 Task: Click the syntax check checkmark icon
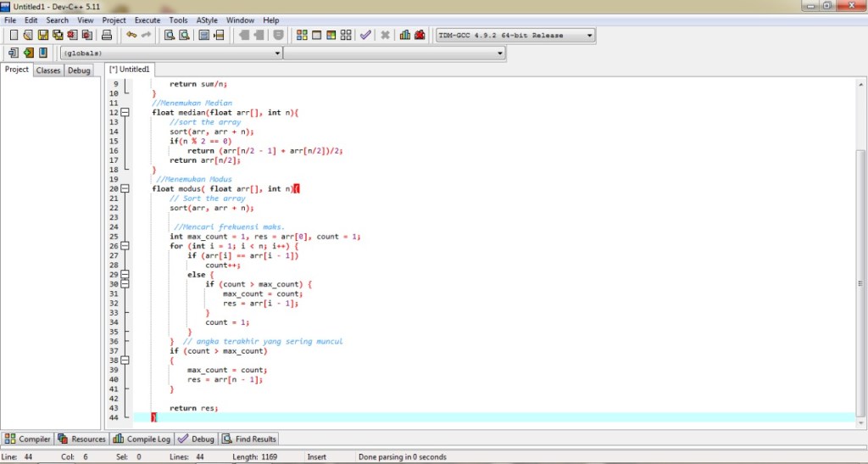365,36
